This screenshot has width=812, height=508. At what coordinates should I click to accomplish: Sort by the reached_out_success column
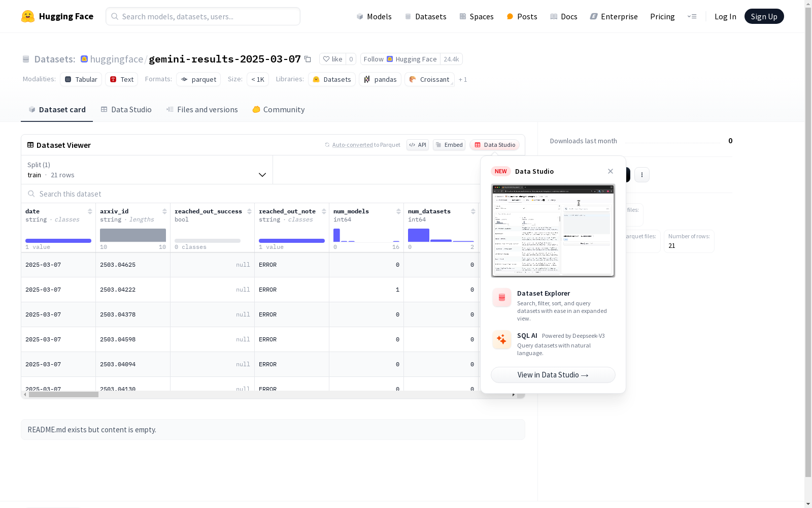tap(249, 211)
